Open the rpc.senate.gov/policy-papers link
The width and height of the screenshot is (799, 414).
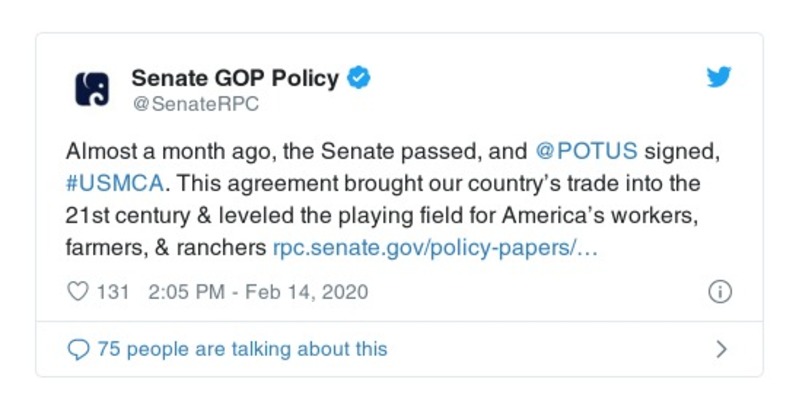point(434,246)
